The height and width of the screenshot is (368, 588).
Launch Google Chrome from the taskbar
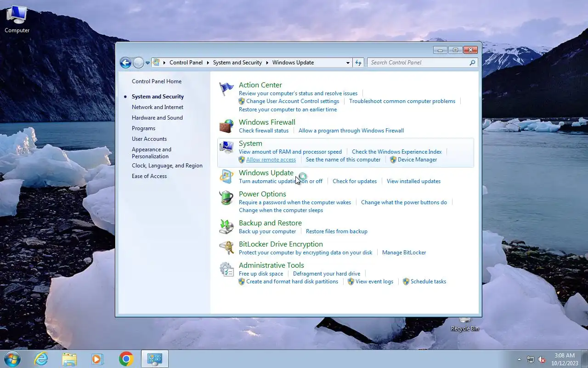(126, 359)
